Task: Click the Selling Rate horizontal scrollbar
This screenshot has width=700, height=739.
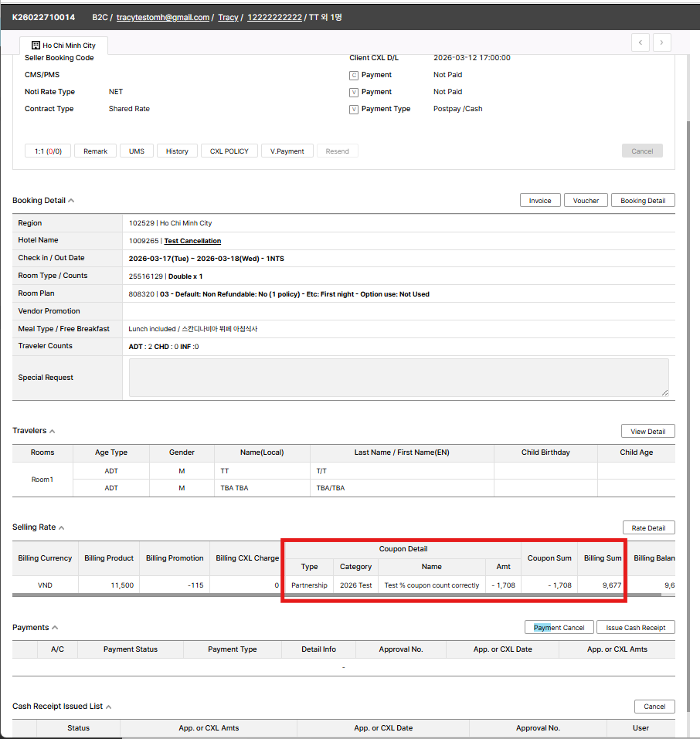Action: coord(309,595)
